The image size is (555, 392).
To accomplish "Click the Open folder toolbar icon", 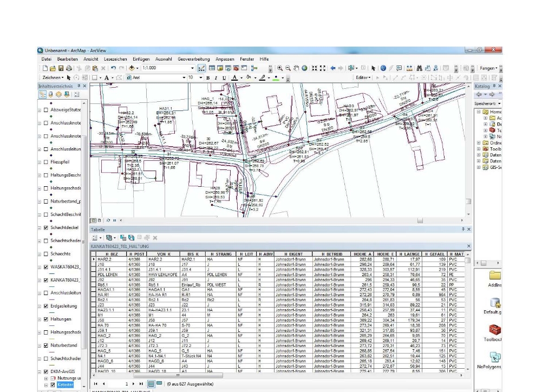I will (x=53, y=68).
